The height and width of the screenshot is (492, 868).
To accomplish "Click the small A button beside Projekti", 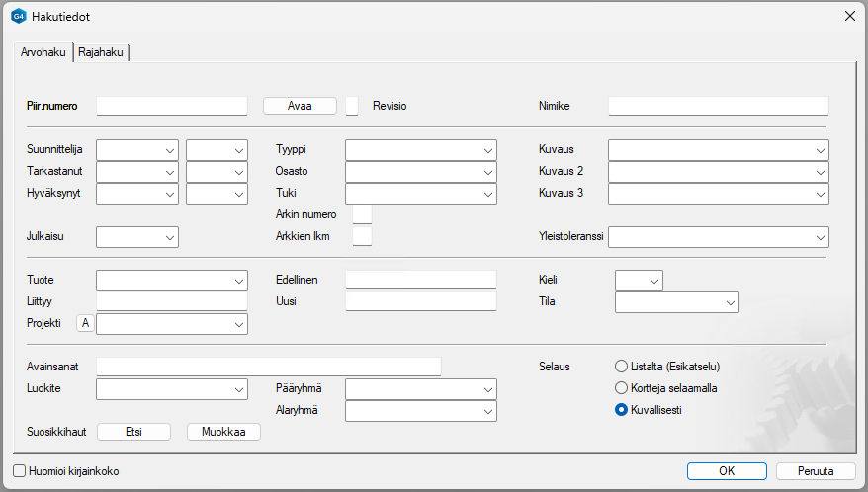I will pos(85,323).
